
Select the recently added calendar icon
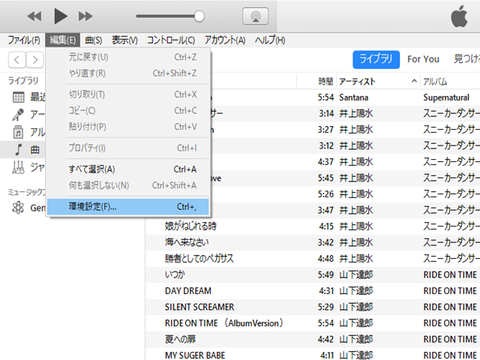(18, 97)
